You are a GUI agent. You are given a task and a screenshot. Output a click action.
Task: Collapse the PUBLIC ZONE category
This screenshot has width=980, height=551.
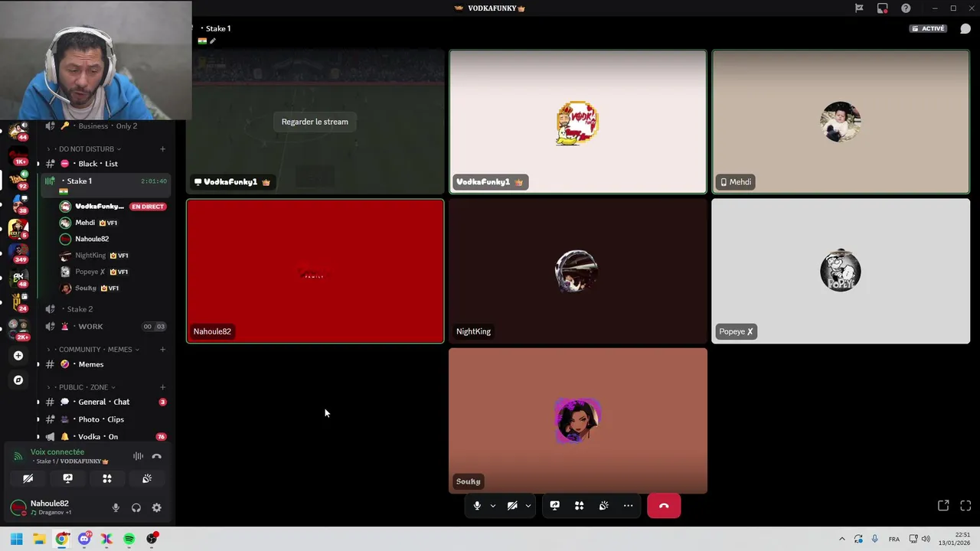tap(83, 387)
